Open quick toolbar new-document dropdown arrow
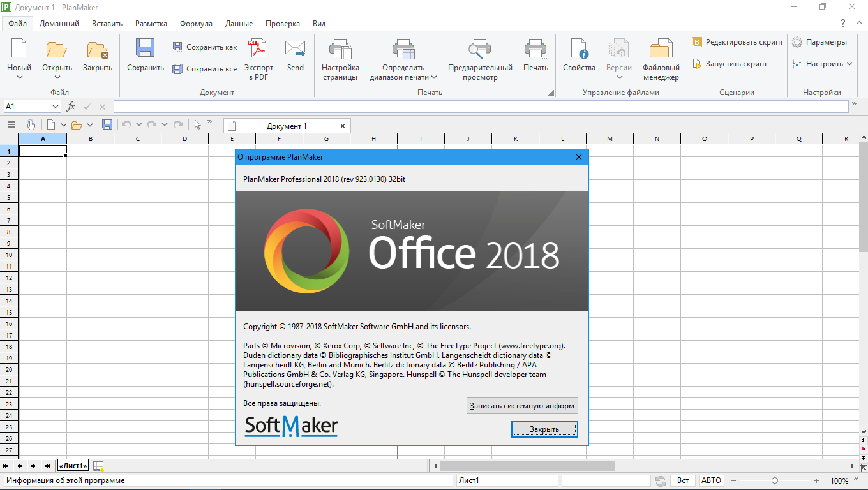 (64, 125)
